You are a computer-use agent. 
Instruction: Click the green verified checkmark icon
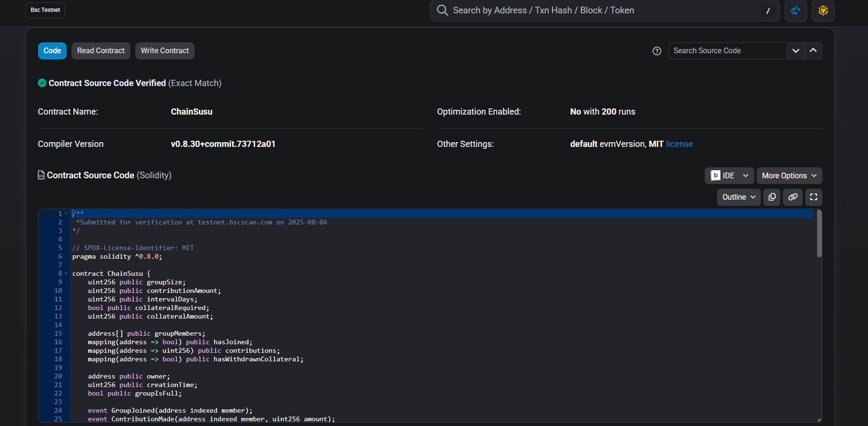tap(42, 83)
